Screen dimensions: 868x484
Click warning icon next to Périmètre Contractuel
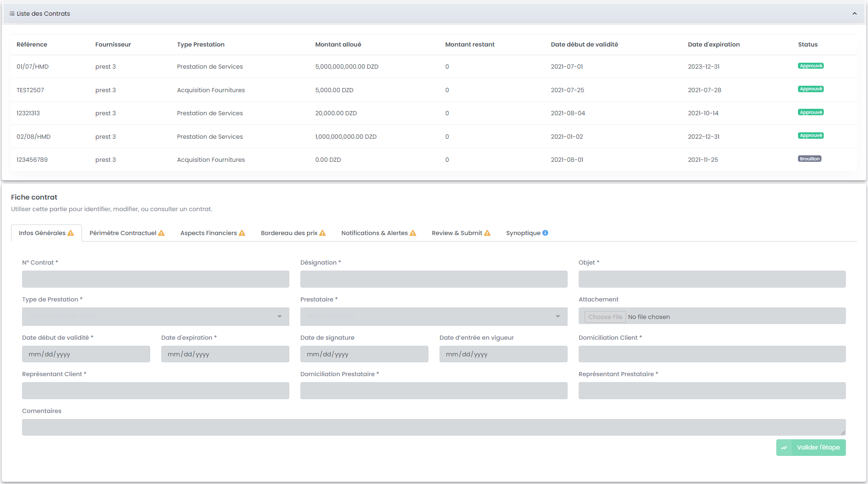tap(161, 233)
